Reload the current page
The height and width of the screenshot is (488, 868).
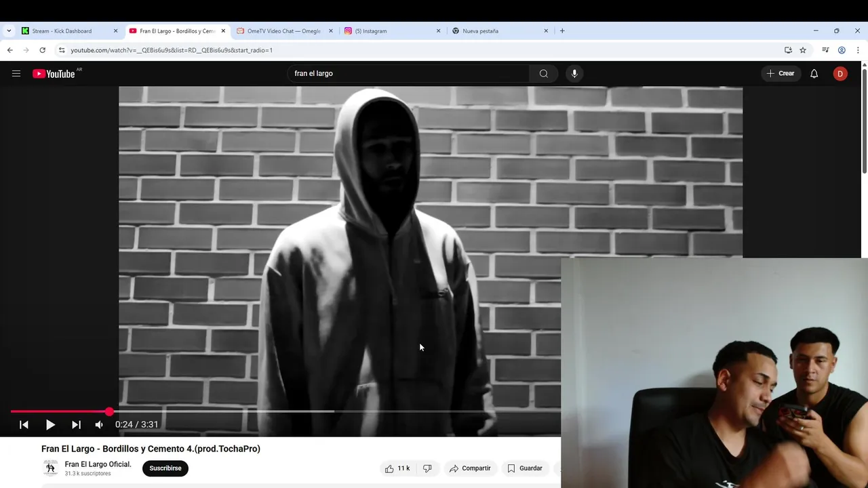42,50
